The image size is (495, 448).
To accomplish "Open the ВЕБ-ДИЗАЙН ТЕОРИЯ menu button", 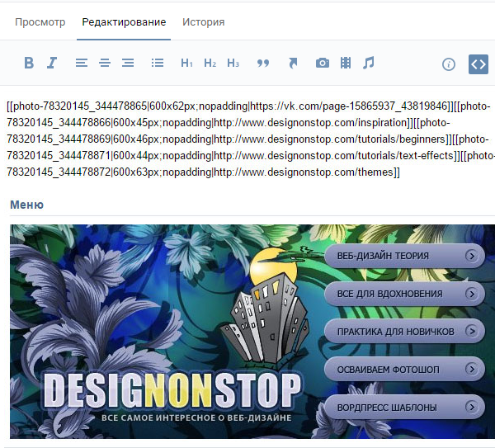I will pos(404,256).
